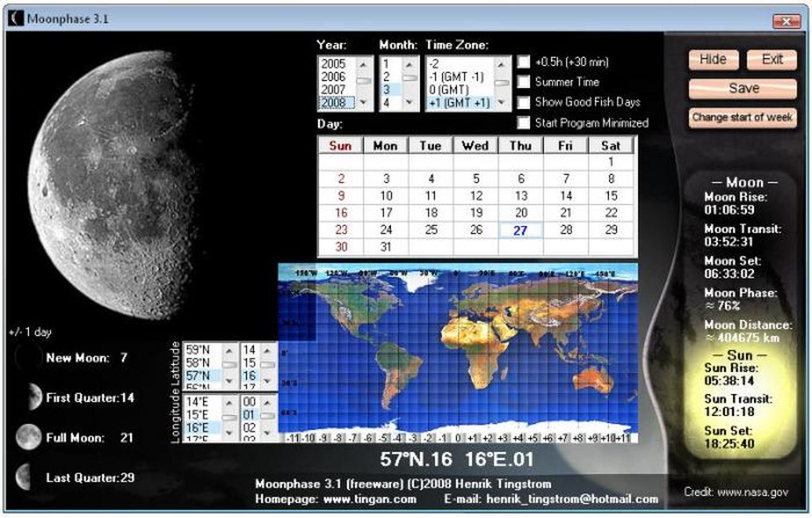Hide the Moonphase window
Viewport: 812px width, 518px height.
712,59
